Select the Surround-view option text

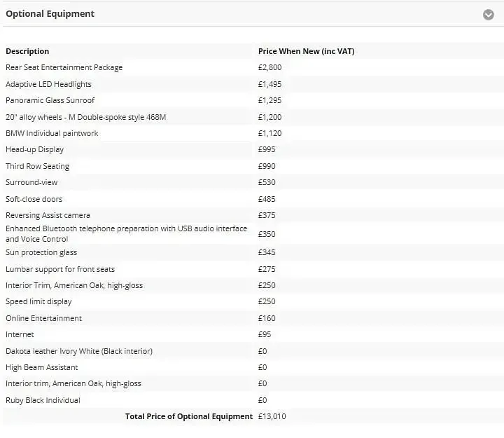coord(31,182)
